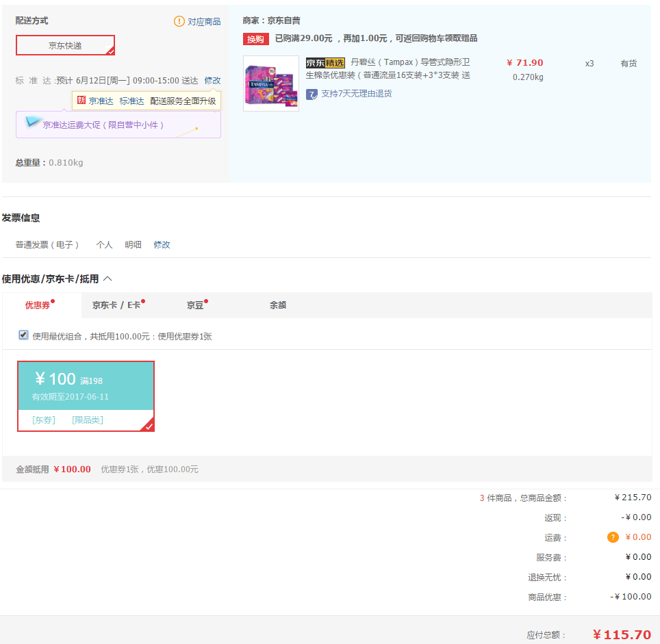Click the coupon expiry 有效期至2017-06-11
660x644 pixels.
(71, 397)
